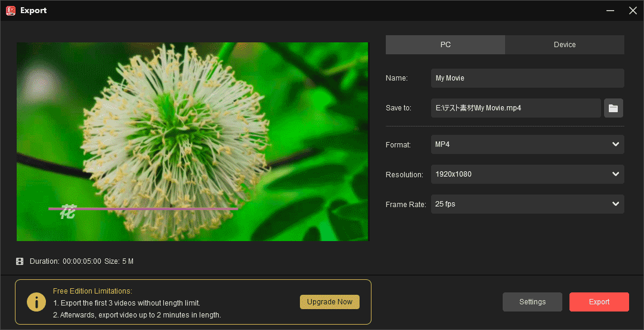Click the folder browse icon beside Save to
Viewport: 644px width, 330px height.
coord(613,108)
